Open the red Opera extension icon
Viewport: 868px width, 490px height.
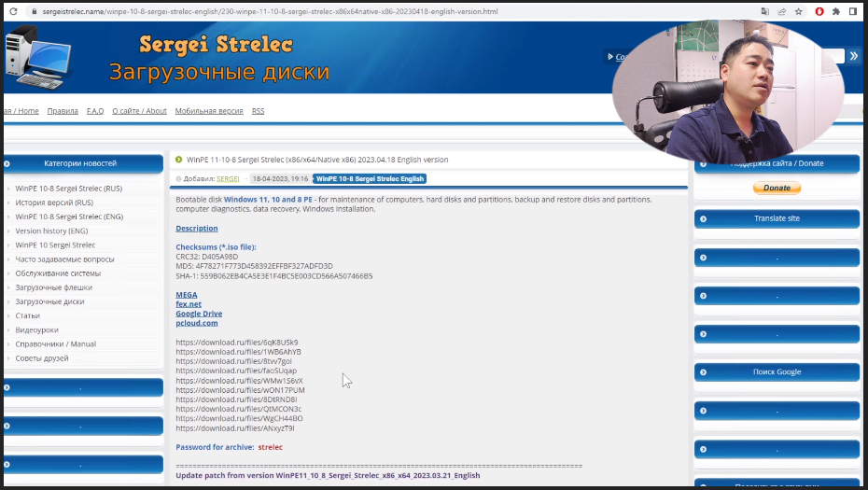click(819, 11)
